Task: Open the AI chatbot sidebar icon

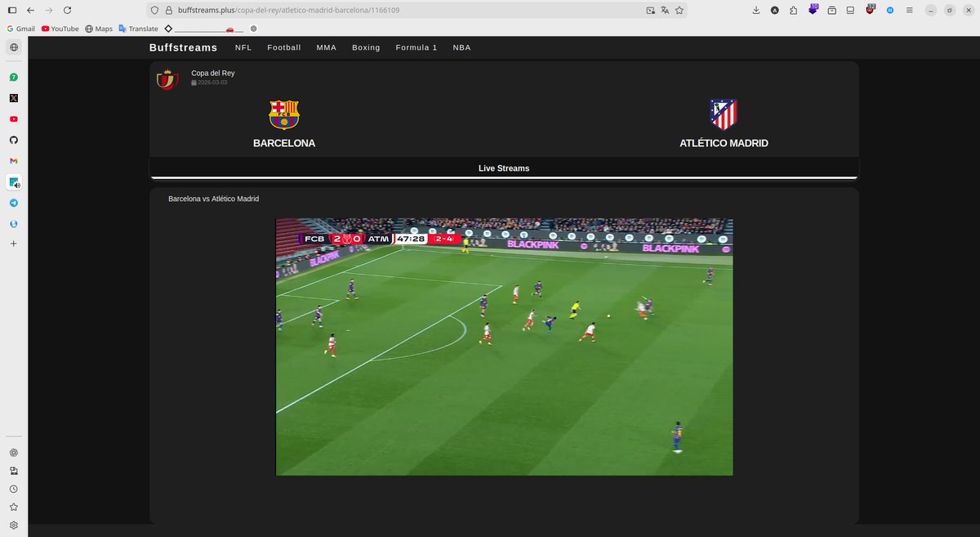Action: (14, 453)
